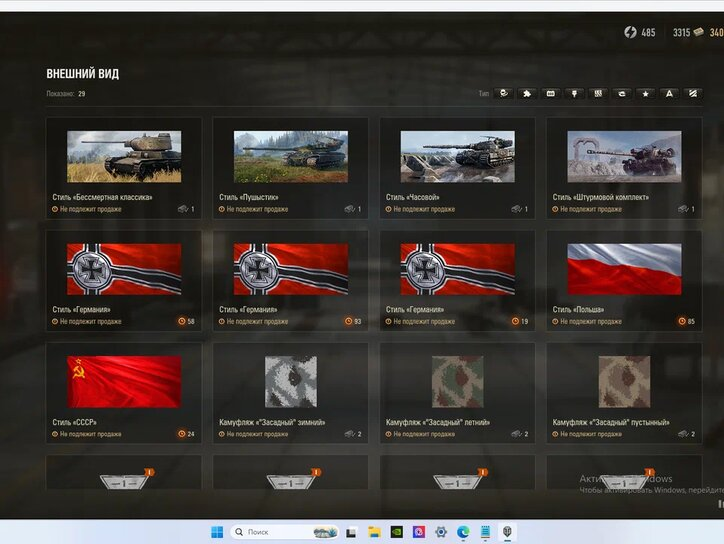The width and height of the screenshot is (724, 544).
Task: Click the «Показано: 29» counter
Action: coord(66,94)
